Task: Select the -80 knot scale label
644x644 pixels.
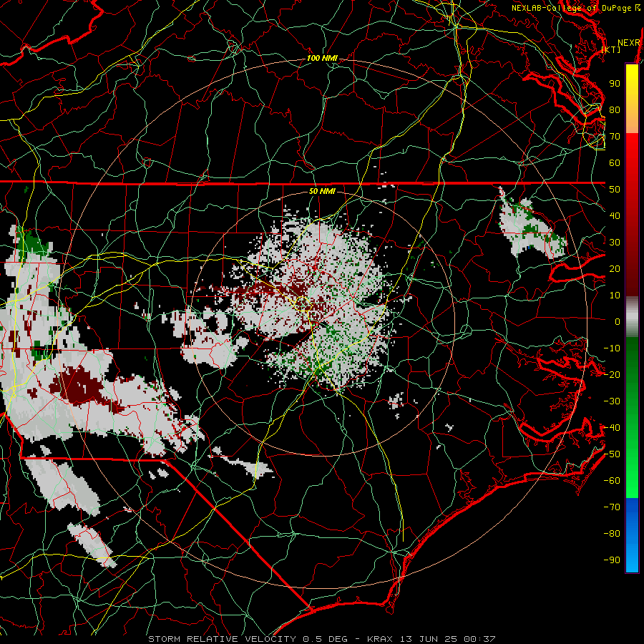Action: [612, 534]
